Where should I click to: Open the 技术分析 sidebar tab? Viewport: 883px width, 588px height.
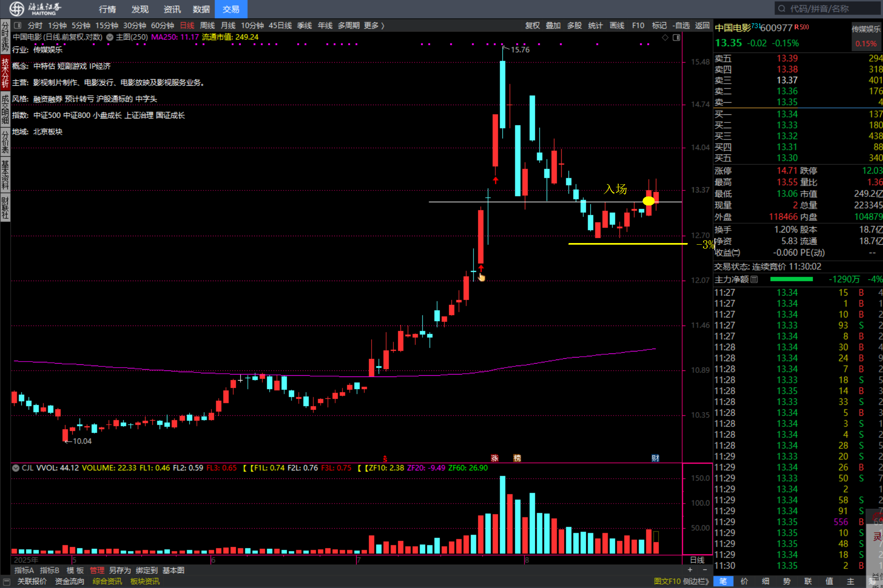tap(5, 73)
